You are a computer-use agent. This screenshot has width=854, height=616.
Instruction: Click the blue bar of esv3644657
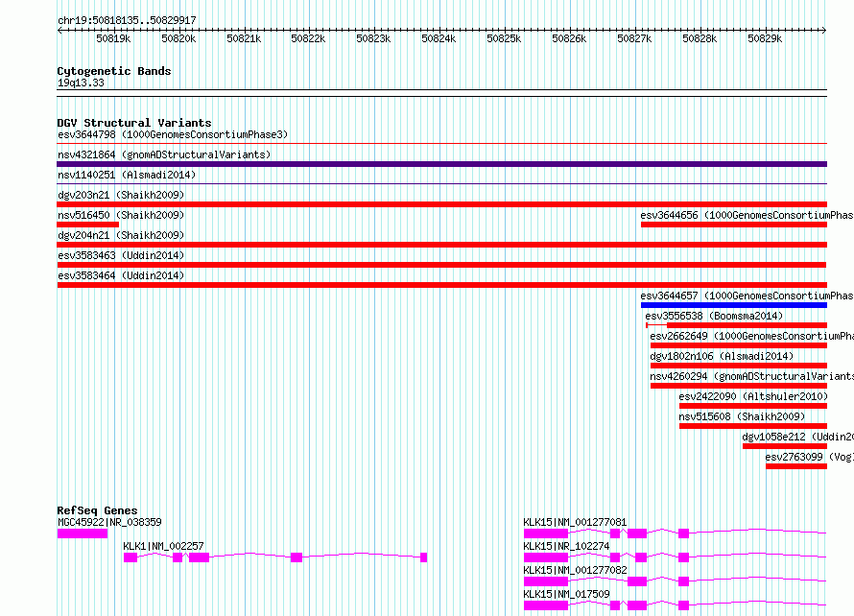click(734, 305)
